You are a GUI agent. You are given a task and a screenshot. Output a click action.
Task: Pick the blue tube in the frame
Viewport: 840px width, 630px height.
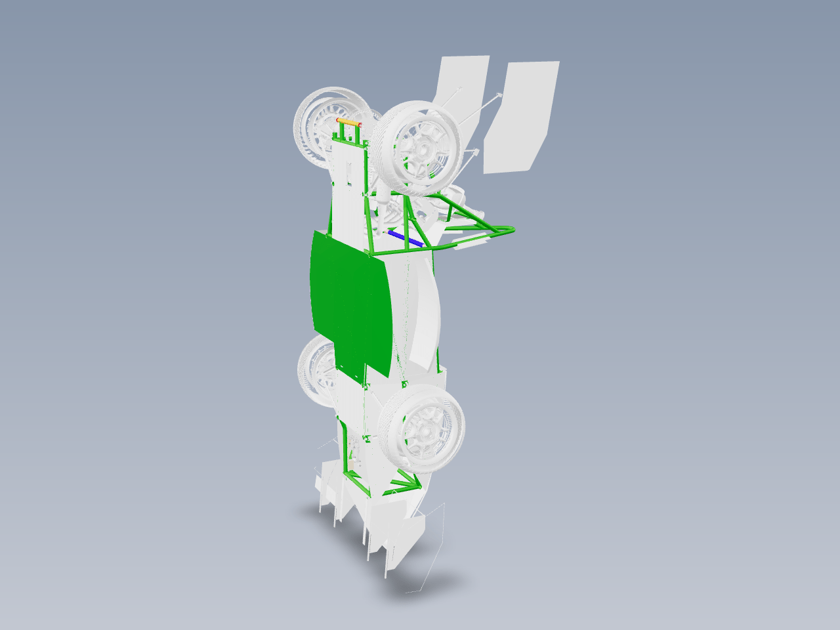tap(406, 239)
